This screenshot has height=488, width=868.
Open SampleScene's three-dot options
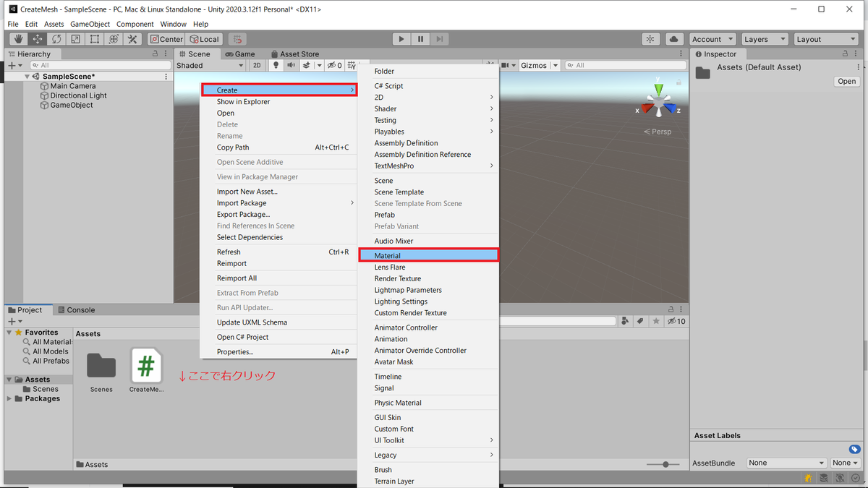(166, 77)
